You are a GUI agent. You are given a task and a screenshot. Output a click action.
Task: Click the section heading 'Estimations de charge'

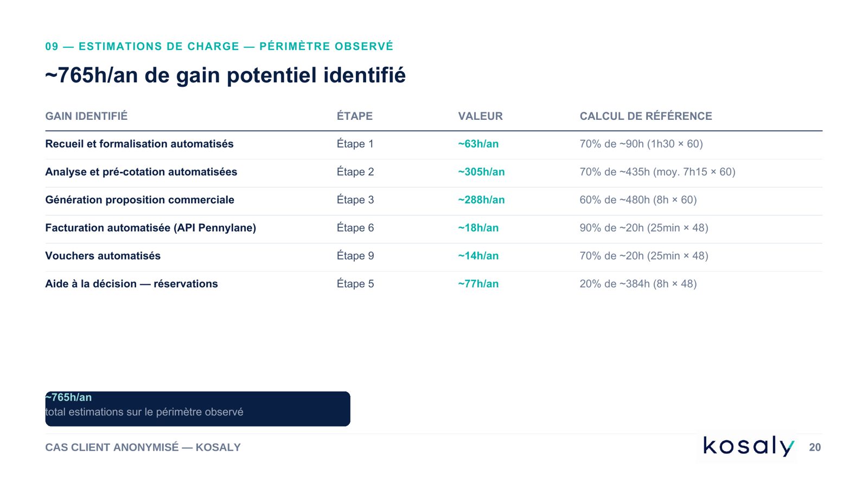coord(219,47)
